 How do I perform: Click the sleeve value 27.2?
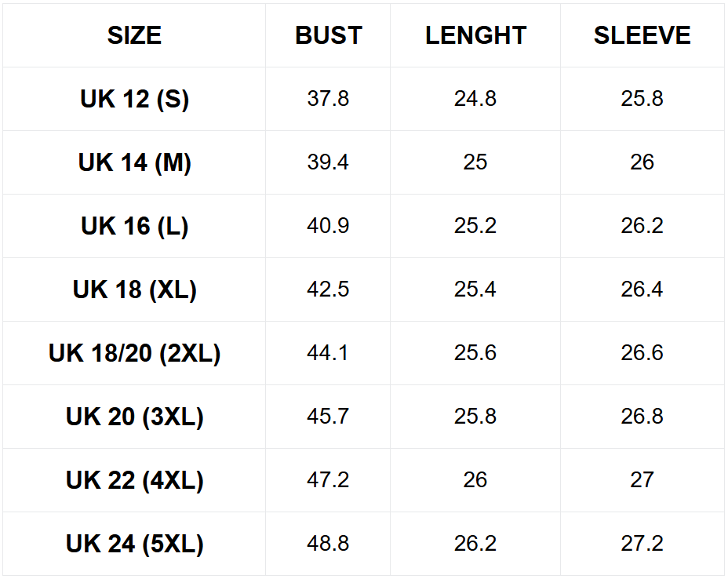point(642,544)
